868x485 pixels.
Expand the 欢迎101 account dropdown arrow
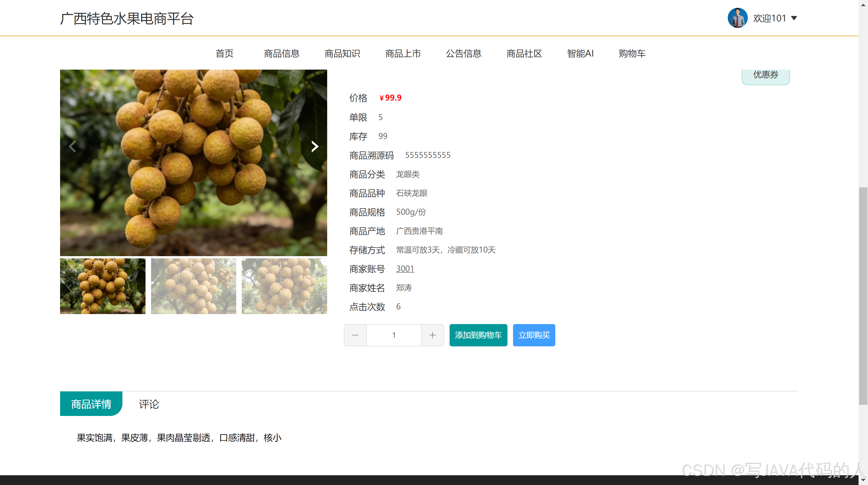[794, 18]
